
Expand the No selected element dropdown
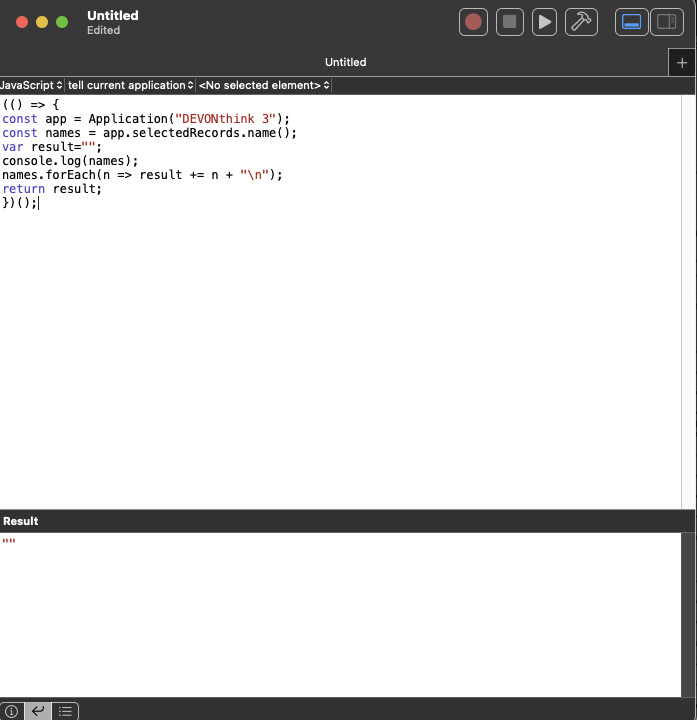click(264, 86)
